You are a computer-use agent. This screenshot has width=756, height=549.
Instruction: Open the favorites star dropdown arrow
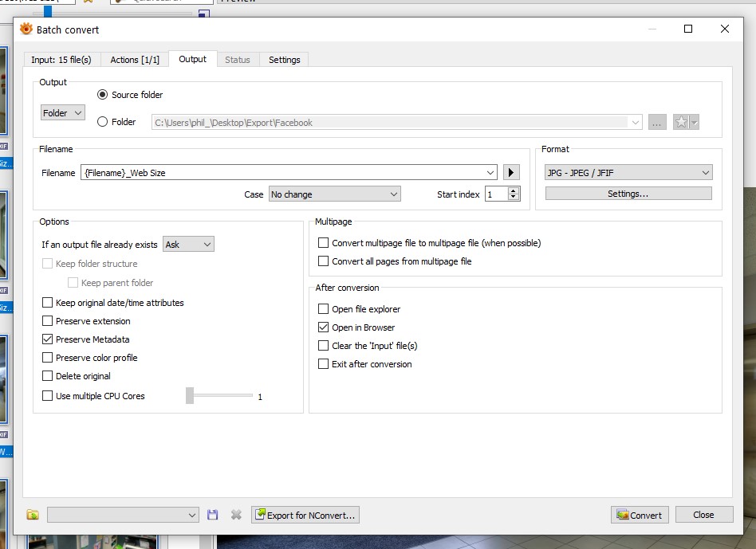click(695, 123)
